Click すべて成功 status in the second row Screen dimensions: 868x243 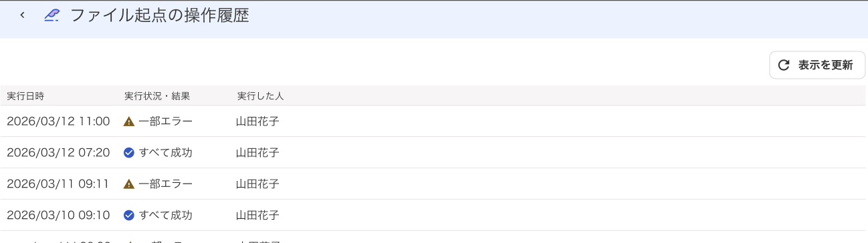pyautogui.click(x=165, y=153)
